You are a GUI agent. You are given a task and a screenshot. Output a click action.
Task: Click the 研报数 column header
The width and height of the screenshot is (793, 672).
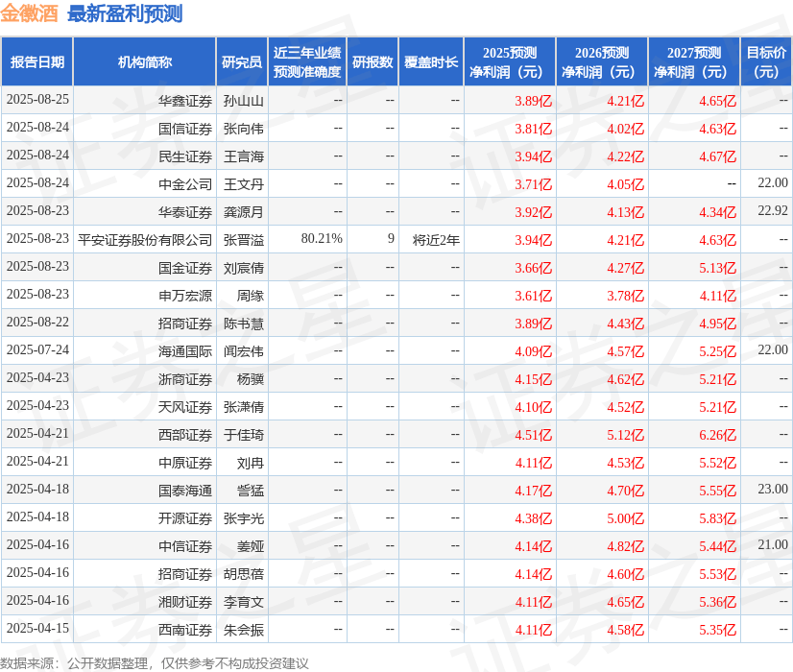click(372, 61)
